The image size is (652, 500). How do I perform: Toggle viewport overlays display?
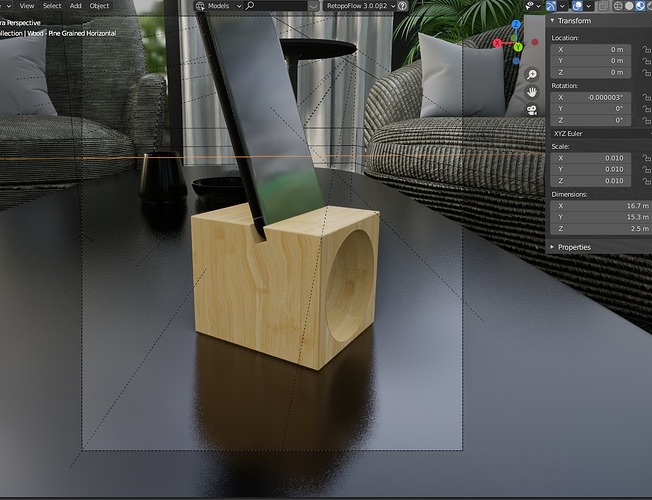(577, 6)
